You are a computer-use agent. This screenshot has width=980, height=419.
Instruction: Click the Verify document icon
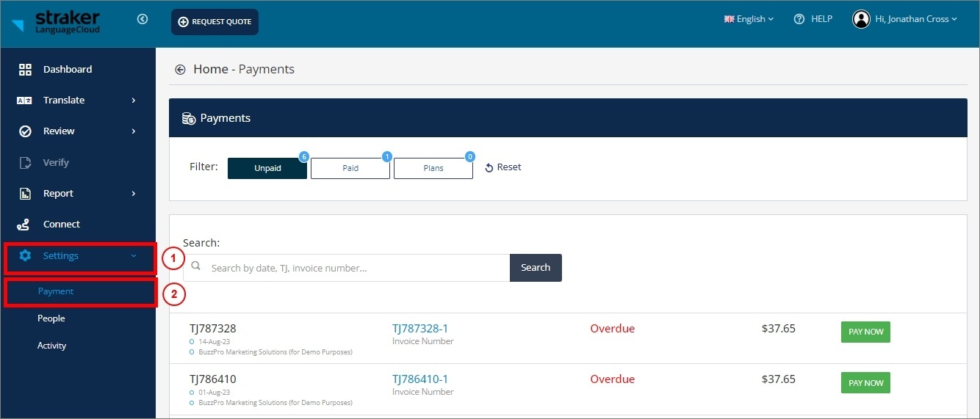[x=25, y=163]
